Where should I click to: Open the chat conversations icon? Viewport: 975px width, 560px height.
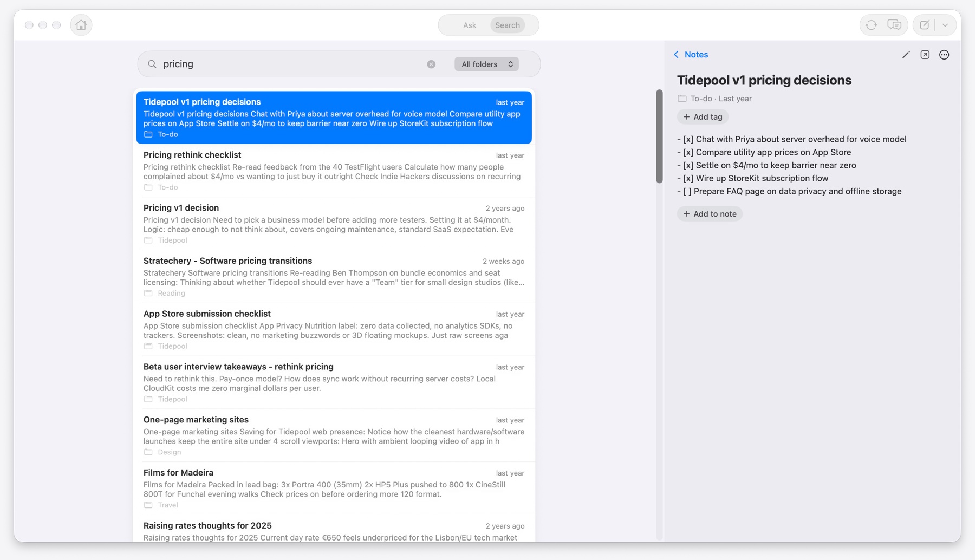point(894,25)
